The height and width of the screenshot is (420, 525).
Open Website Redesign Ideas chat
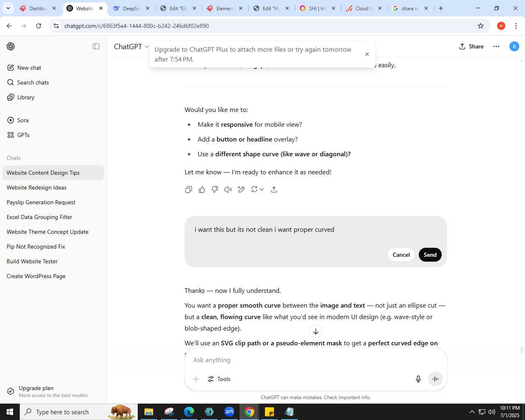[x=53, y=187]
